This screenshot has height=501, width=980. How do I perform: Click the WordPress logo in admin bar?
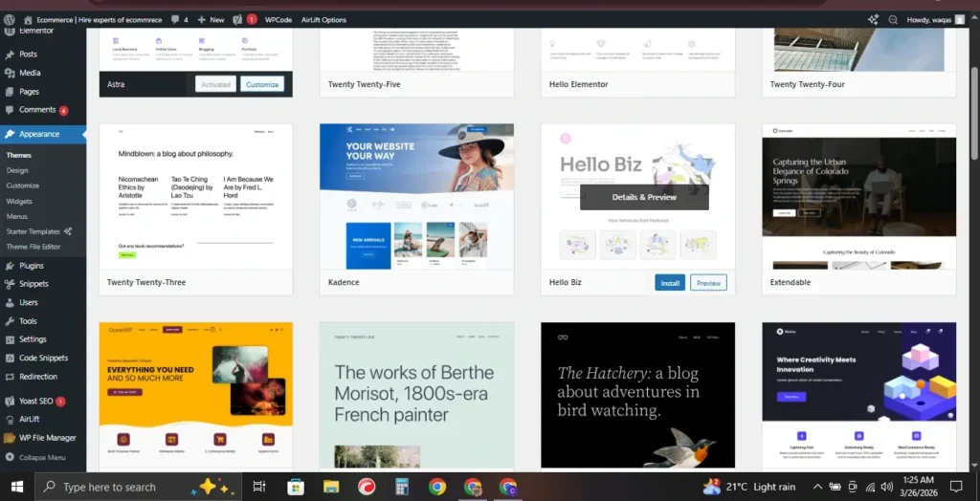pyautogui.click(x=10, y=19)
